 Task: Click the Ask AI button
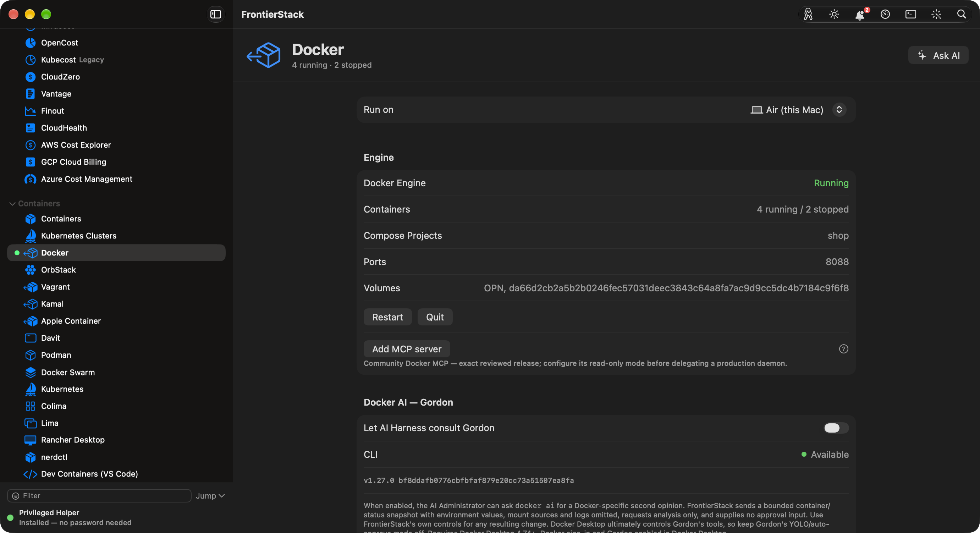pyautogui.click(x=938, y=56)
